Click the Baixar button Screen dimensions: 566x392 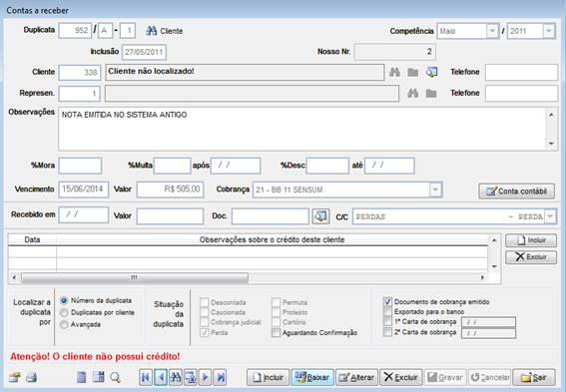pos(312,378)
